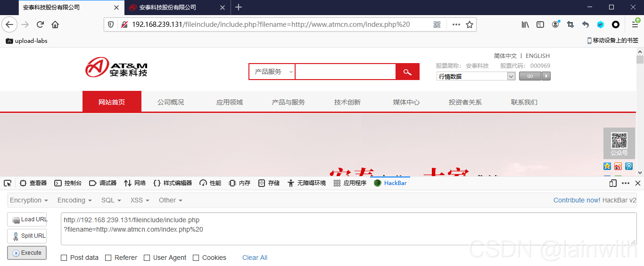This screenshot has width=644, height=266.
Task: Open the Firefox account icon
Action: 555,24
